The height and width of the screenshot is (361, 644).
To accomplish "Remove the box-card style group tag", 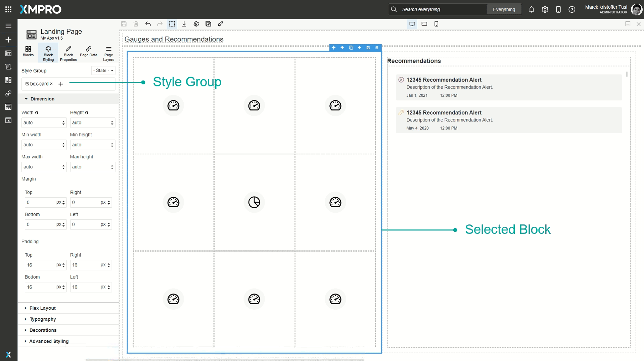I will (x=51, y=84).
